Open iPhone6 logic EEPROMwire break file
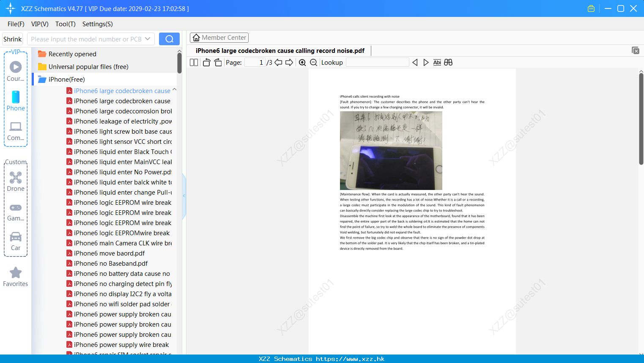 click(x=118, y=233)
